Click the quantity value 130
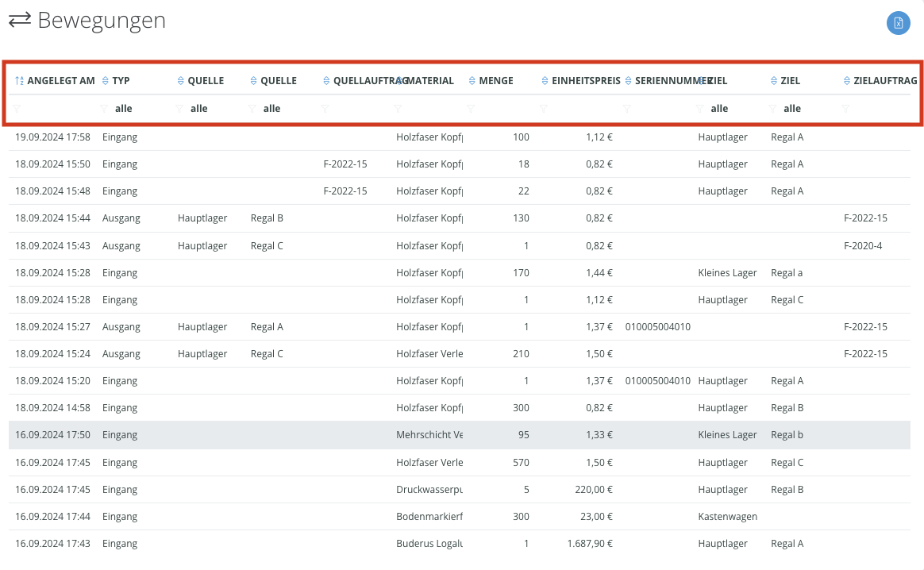This screenshot has height=570, width=924. click(x=521, y=218)
